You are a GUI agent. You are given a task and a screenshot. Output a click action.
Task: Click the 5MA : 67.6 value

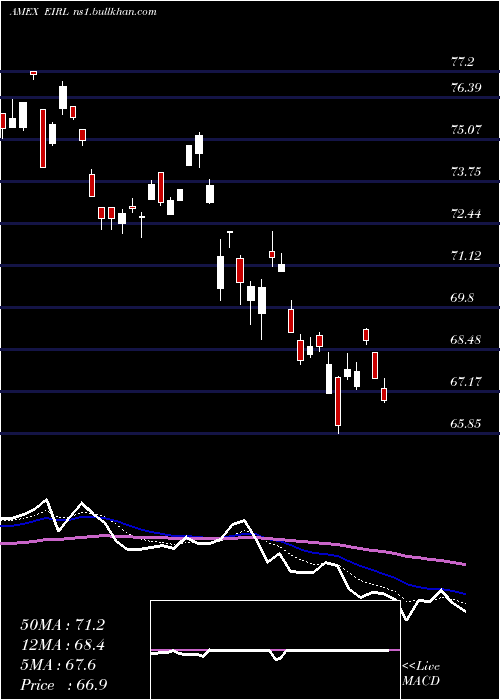[58, 665]
